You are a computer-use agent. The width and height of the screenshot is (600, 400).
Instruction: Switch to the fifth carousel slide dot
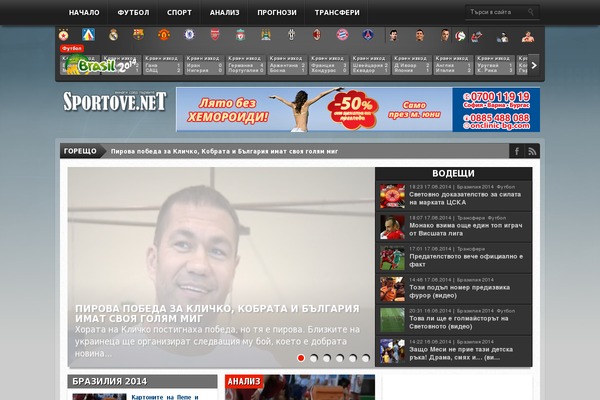click(353, 358)
